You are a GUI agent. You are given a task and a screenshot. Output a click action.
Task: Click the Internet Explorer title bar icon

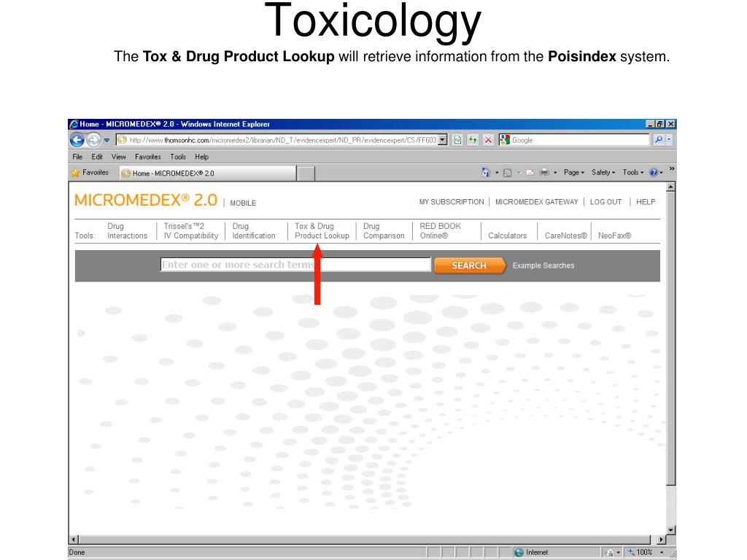[74, 124]
